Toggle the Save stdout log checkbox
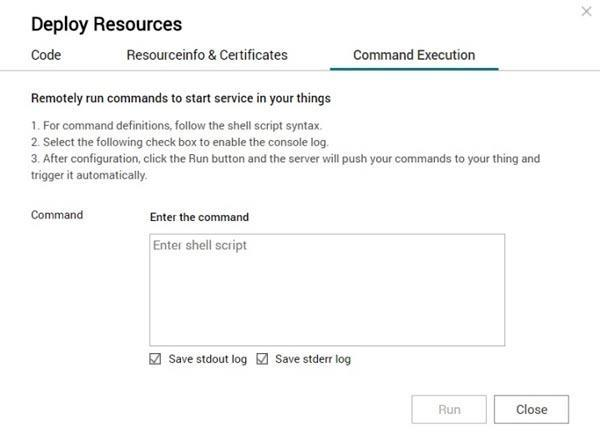The height and width of the screenshot is (442, 600). [155, 359]
